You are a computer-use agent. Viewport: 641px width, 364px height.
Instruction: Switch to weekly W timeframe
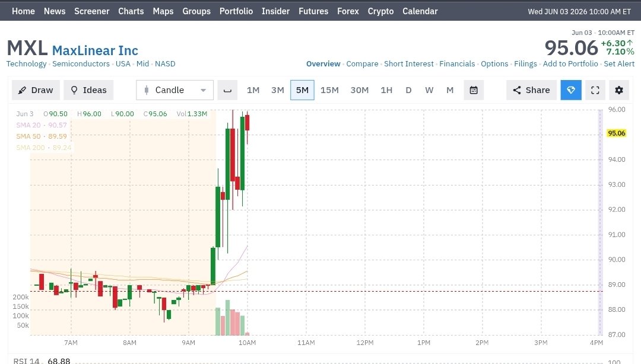coord(429,90)
